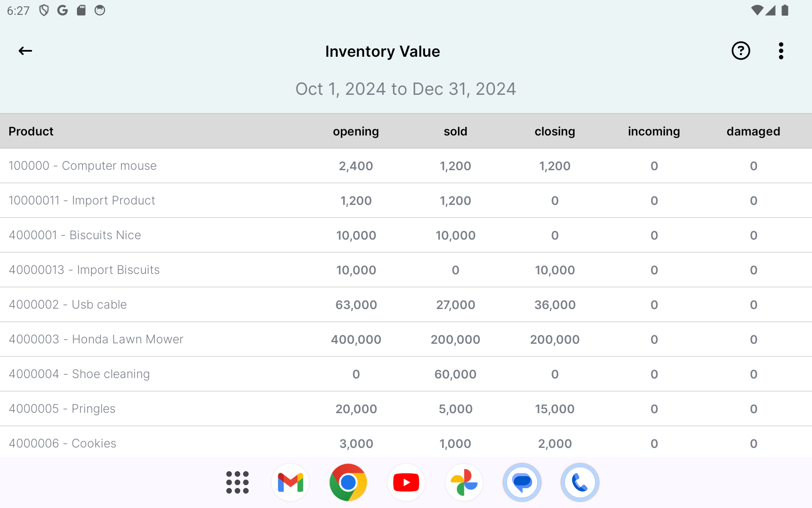The width and height of the screenshot is (812, 508).
Task: Click the opening column header
Action: (x=356, y=131)
